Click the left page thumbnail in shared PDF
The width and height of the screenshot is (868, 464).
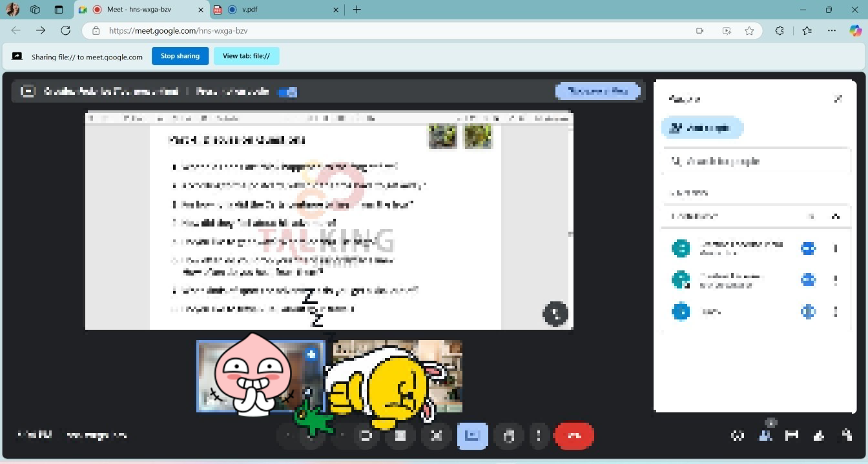pos(443,136)
